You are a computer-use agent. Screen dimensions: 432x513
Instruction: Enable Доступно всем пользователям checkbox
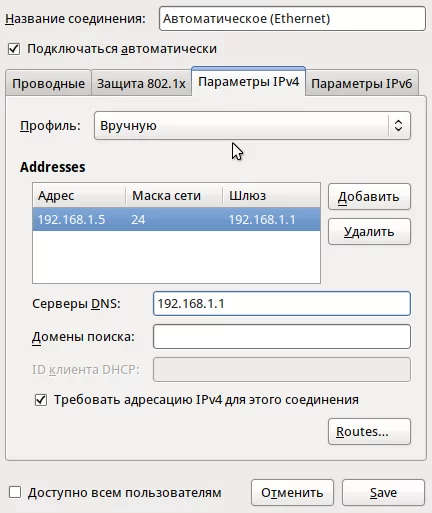point(15,492)
